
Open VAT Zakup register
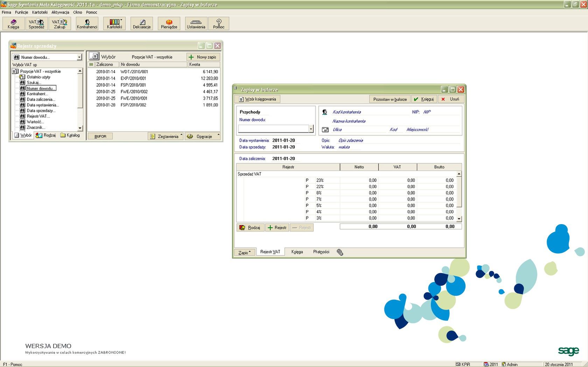point(59,23)
